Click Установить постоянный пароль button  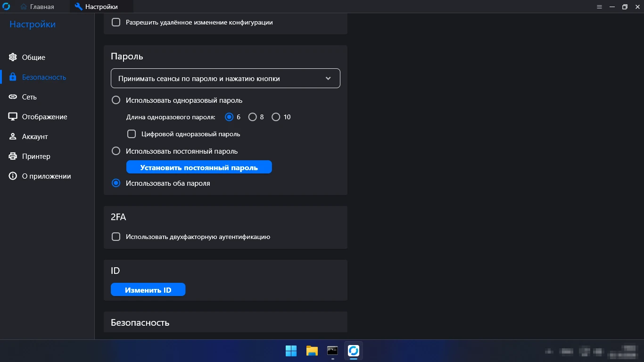click(x=199, y=167)
